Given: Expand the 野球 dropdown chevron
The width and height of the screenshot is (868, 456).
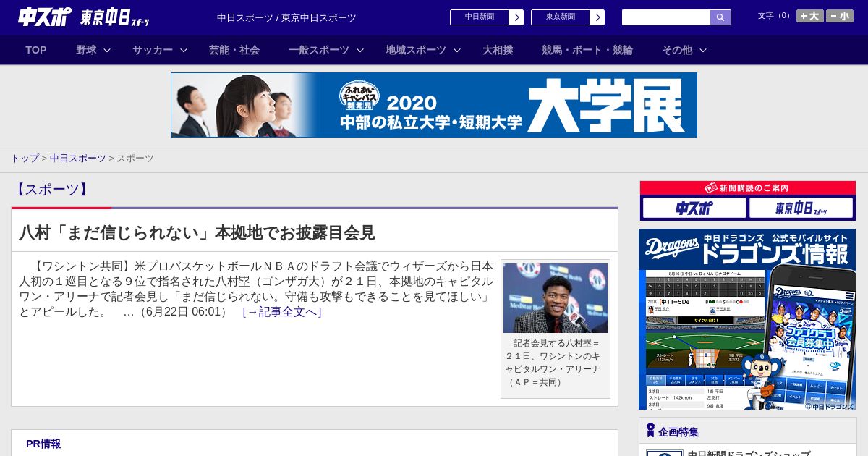Looking at the screenshot, I should pos(107,50).
